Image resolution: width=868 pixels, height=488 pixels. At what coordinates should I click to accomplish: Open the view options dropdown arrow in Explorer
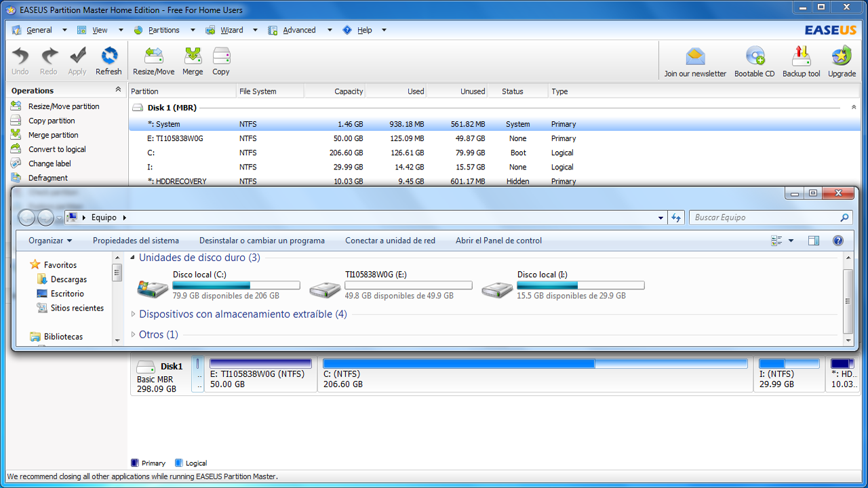(x=791, y=241)
